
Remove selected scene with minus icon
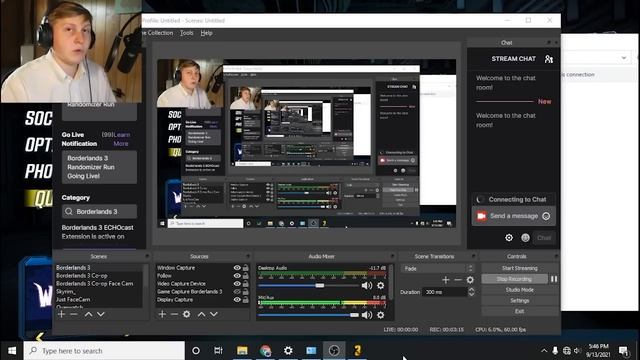(74, 314)
